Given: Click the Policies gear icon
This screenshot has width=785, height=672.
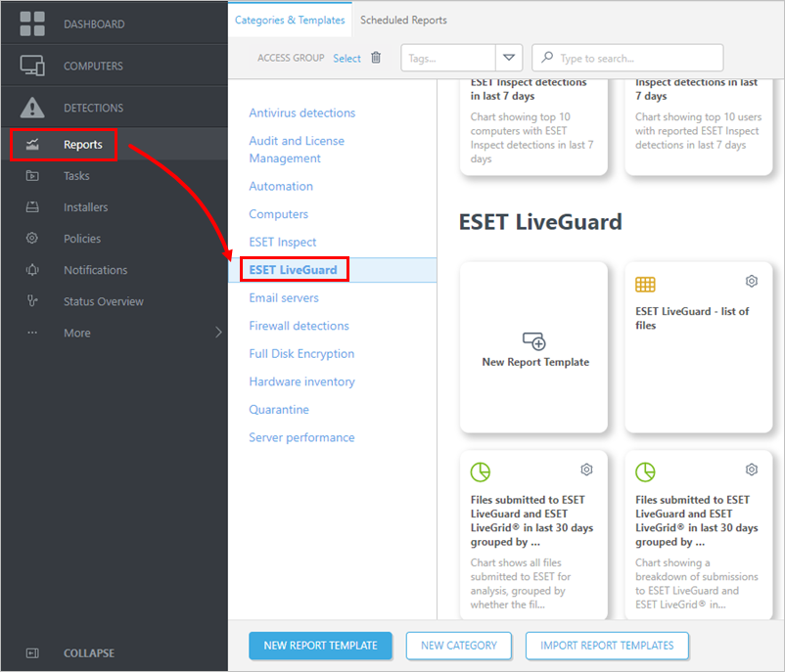Looking at the screenshot, I should coord(32,238).
